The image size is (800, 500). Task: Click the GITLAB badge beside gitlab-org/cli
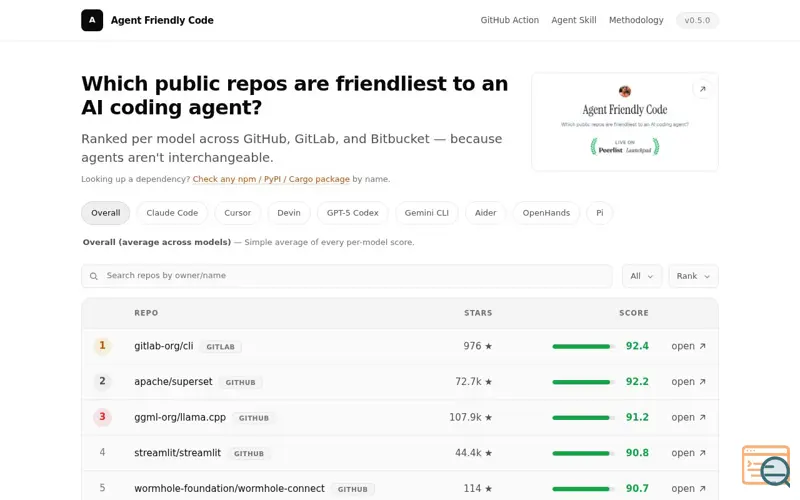click(x=220, y=347)
